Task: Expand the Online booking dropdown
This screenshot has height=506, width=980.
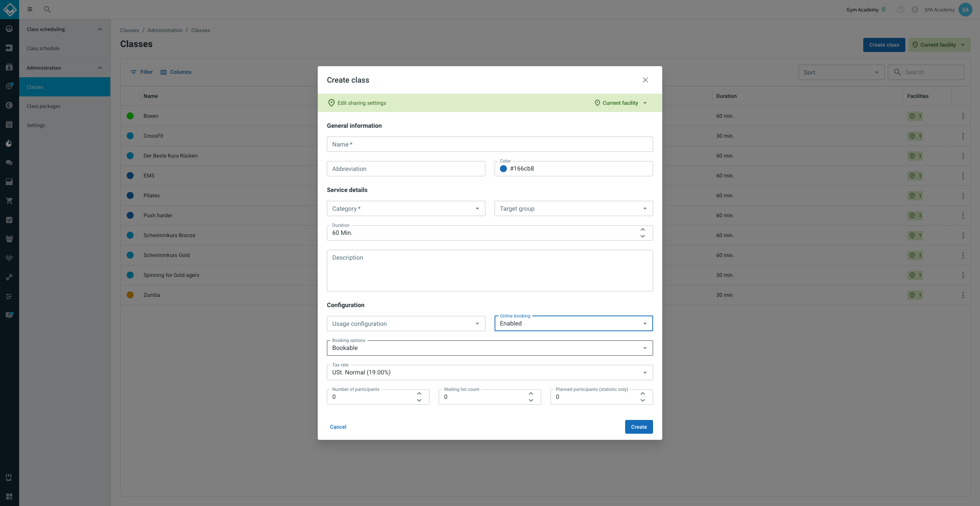Action: (573, 323)
